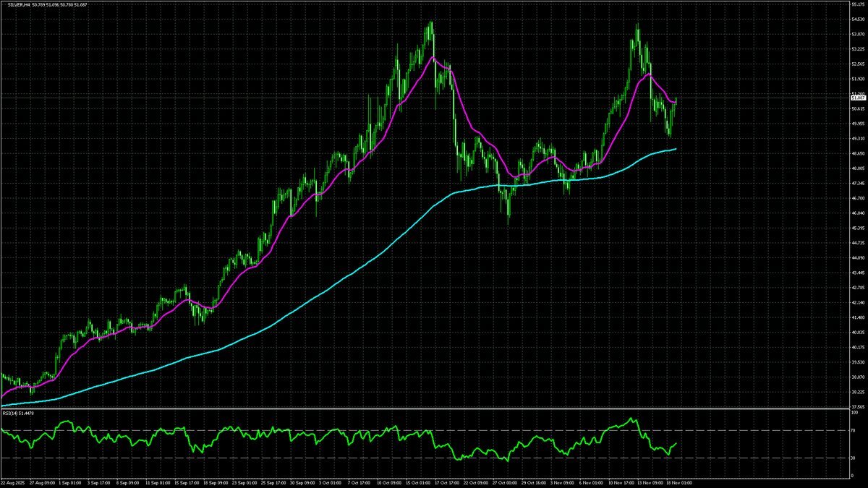
Task: Click the current price tag 51.087
Action: pos(858,98)
